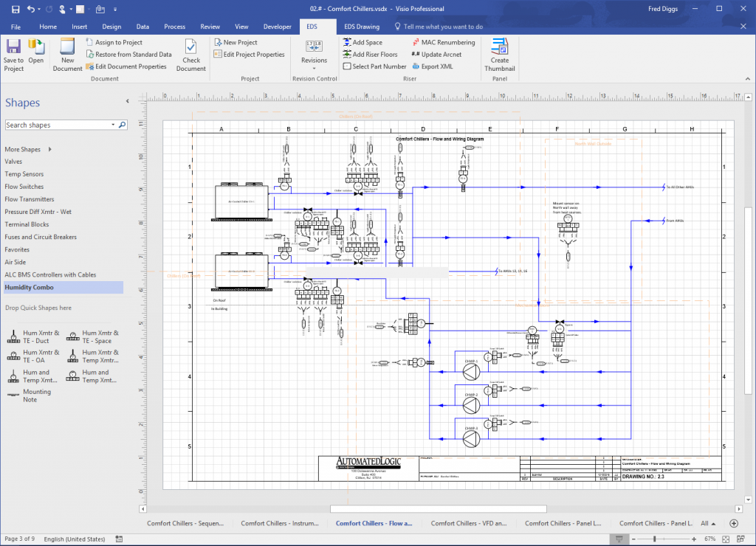Click Create Thumbnail
Screen dimensions: 756x546
click(500, 55)
